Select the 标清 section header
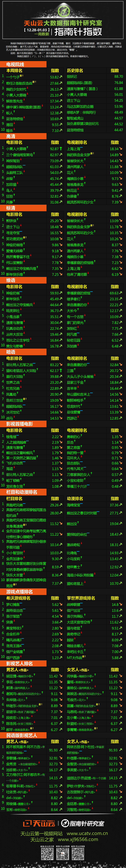 coord(23,208)
